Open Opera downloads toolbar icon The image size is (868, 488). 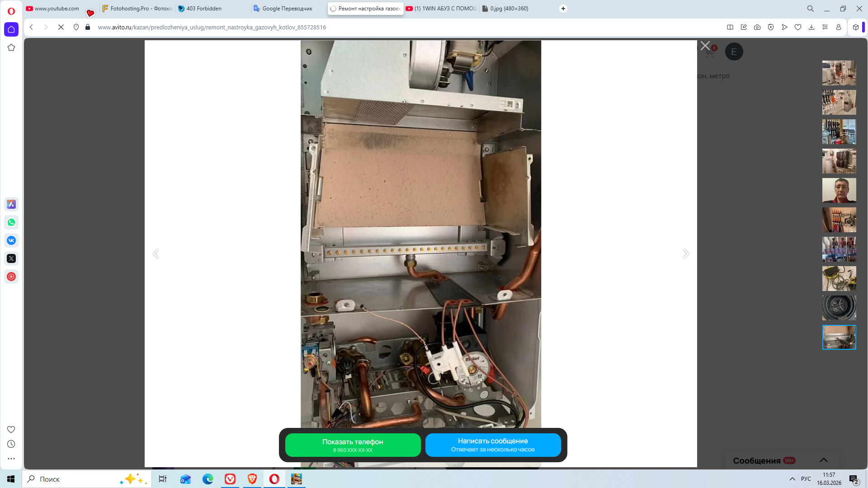click(811, 27)
